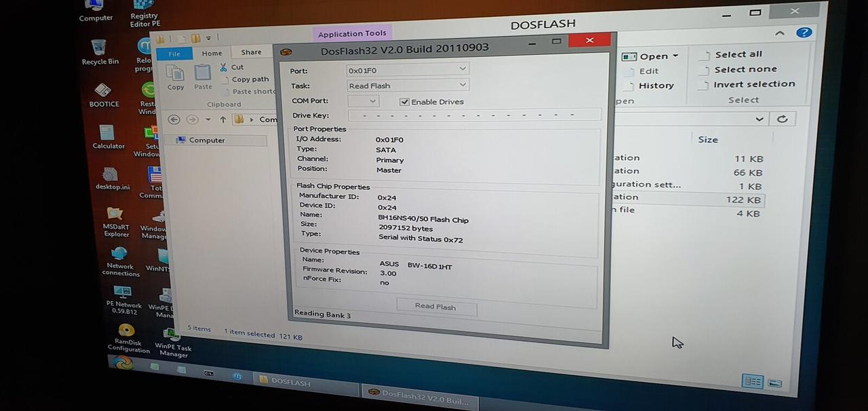This screenshot has height=411, width=868.
Task: Open Explorer help with the question mark
Action: [804, 33]
